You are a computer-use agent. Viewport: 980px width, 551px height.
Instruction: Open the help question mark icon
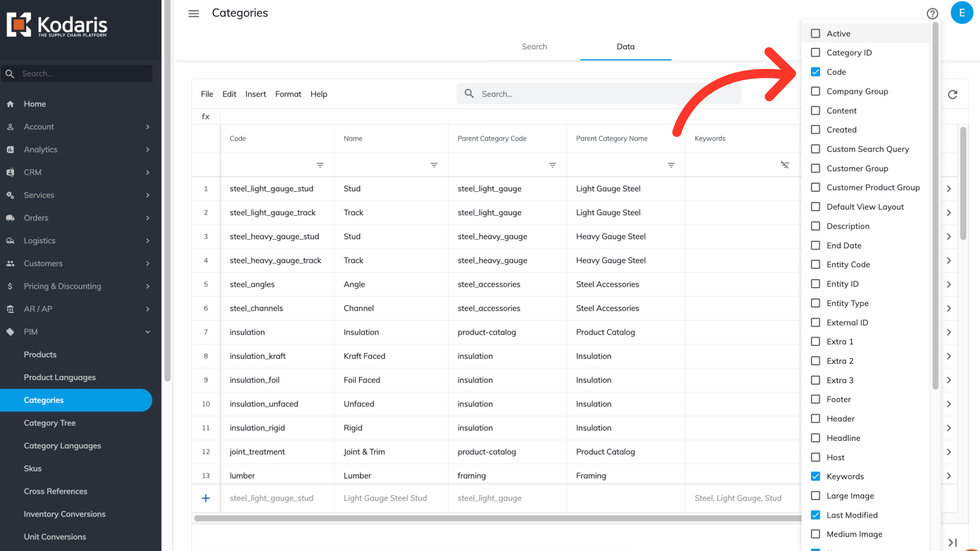pyautogui.click(x=932, y=14)
